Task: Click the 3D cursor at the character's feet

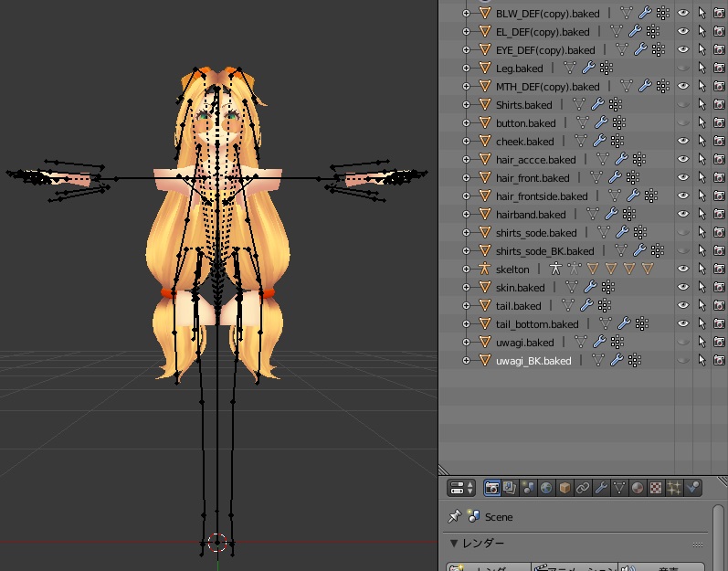Action: [216, 542]
